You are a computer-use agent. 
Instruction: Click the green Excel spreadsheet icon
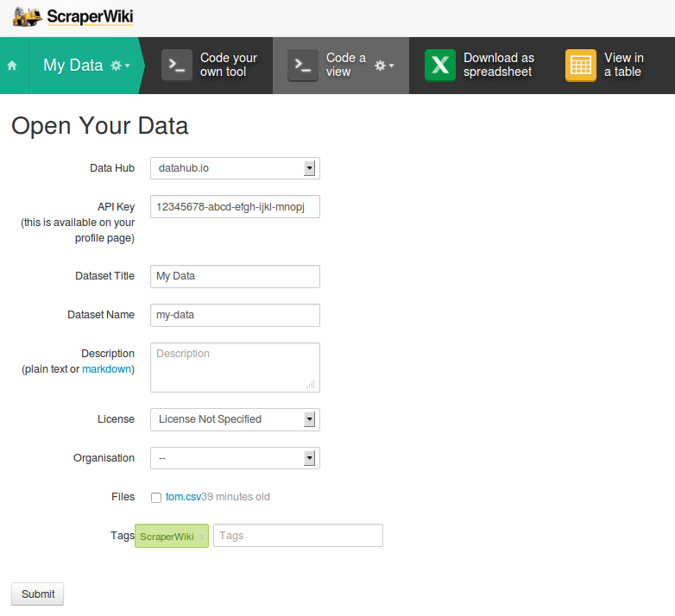click(440, 65)
